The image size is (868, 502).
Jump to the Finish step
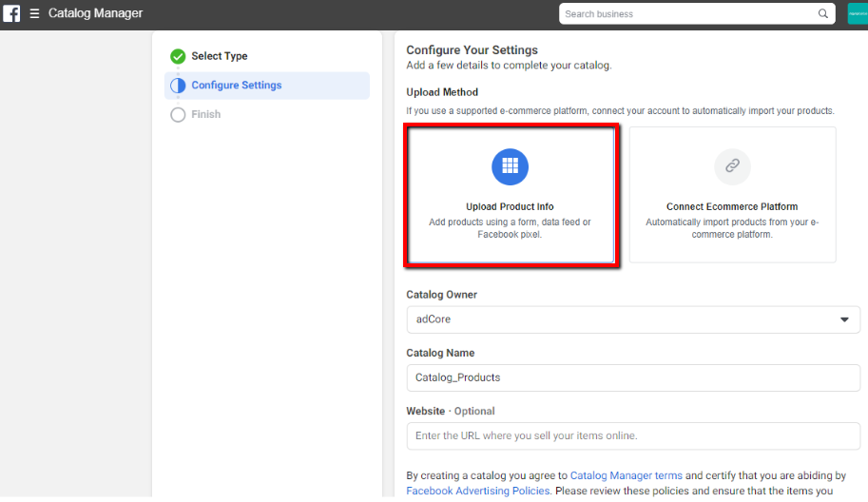pyautogui.click(x=206, y=115)
